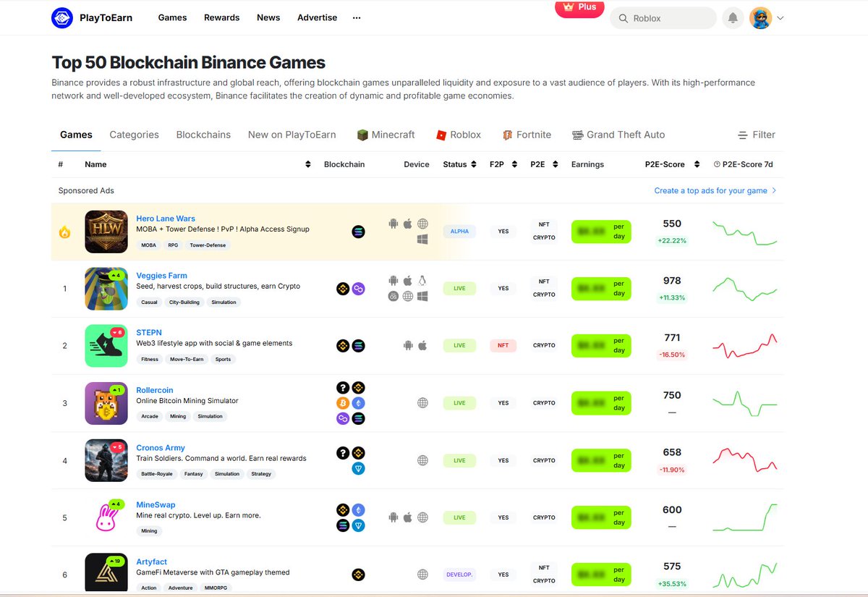
Task: Click the DEVELOP. status badge for Artyfact
Action: [x=459, y=575]
